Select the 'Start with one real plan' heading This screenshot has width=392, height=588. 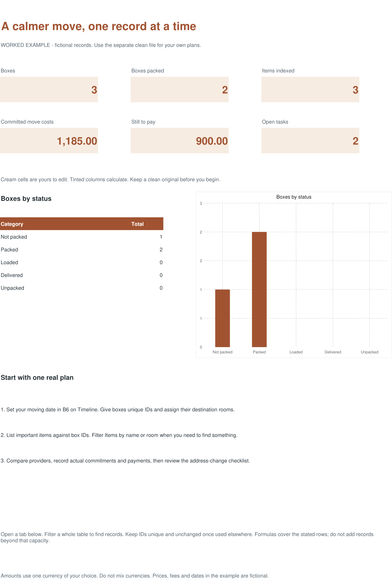point(37,378)
